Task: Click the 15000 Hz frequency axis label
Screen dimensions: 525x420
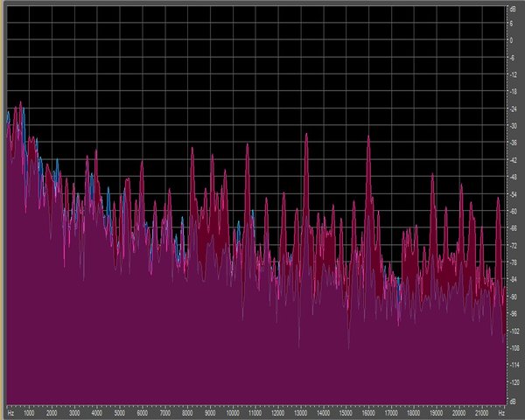Action: click(x=346, y=413)
